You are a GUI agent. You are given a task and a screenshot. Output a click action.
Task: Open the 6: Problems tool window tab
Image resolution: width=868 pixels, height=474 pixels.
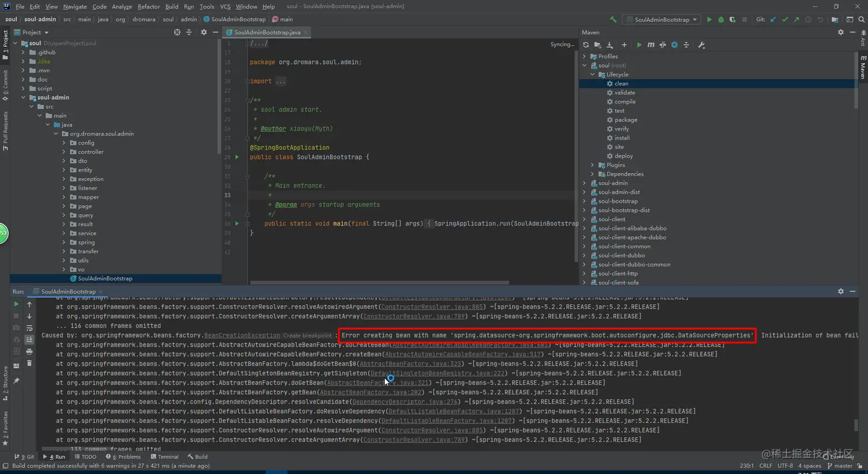point(123,457)
